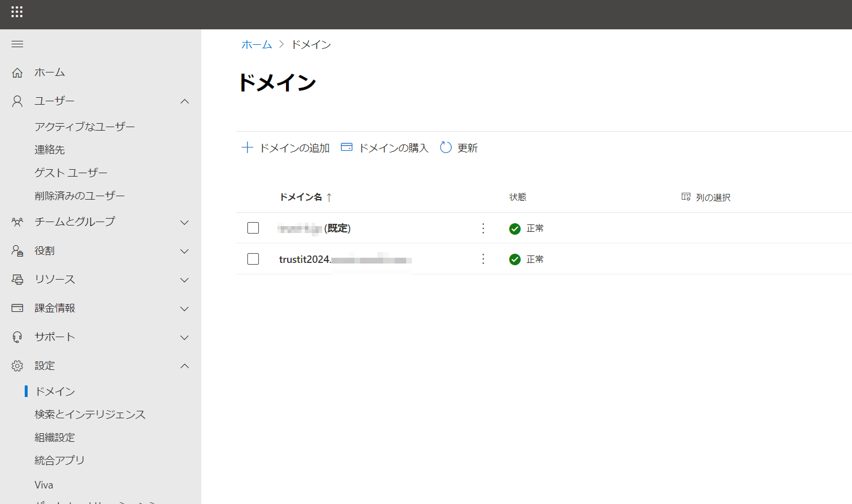The width and height of the screenshot is (852, 504).
Task: Select the checkbox for the default (既定) domain
Action: click(253, 228)
